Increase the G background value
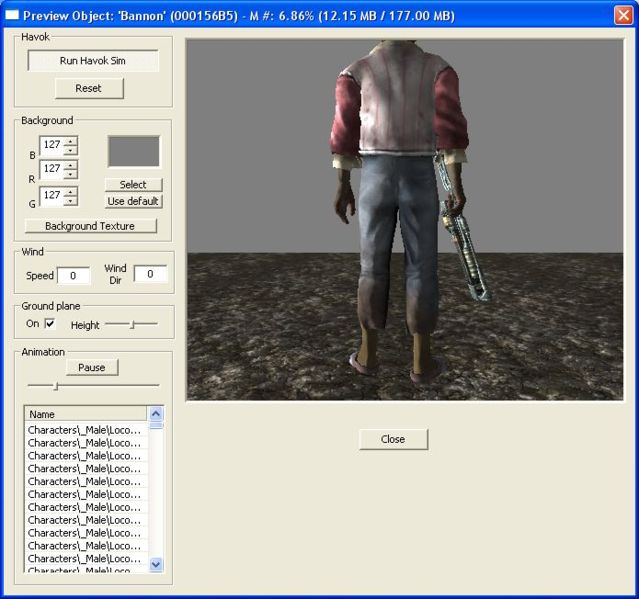This screenshot has height=599, width=639. pos(71,192)
